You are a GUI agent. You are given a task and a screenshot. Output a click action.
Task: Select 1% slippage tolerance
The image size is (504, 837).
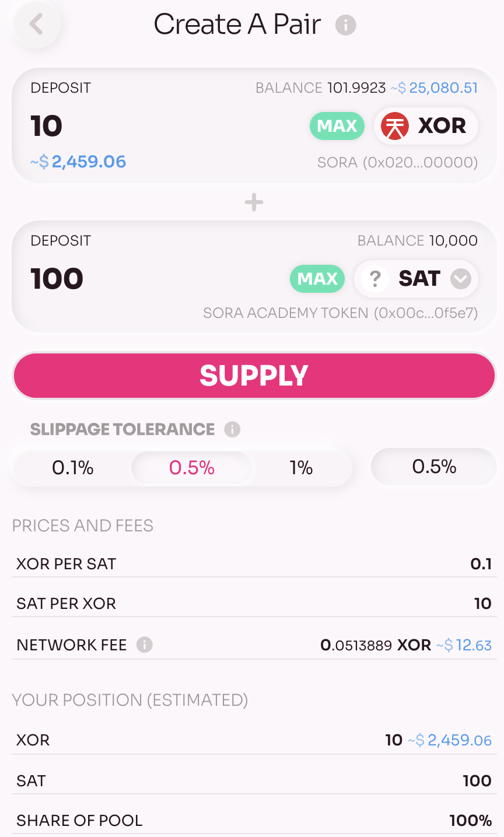(x=301, y=468)
